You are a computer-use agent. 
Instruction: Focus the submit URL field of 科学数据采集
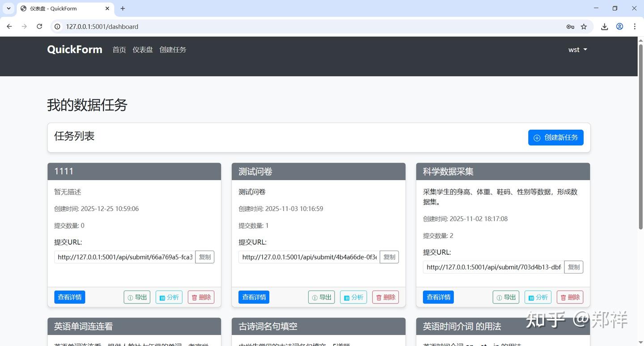click(494, 267)
